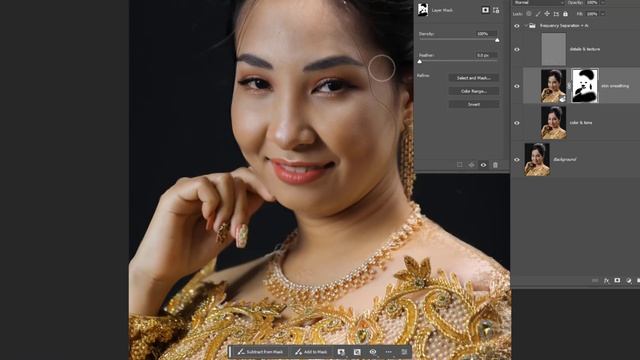Click Add to Mask in taskbar
640x360 pixels.
coord(311,352)
